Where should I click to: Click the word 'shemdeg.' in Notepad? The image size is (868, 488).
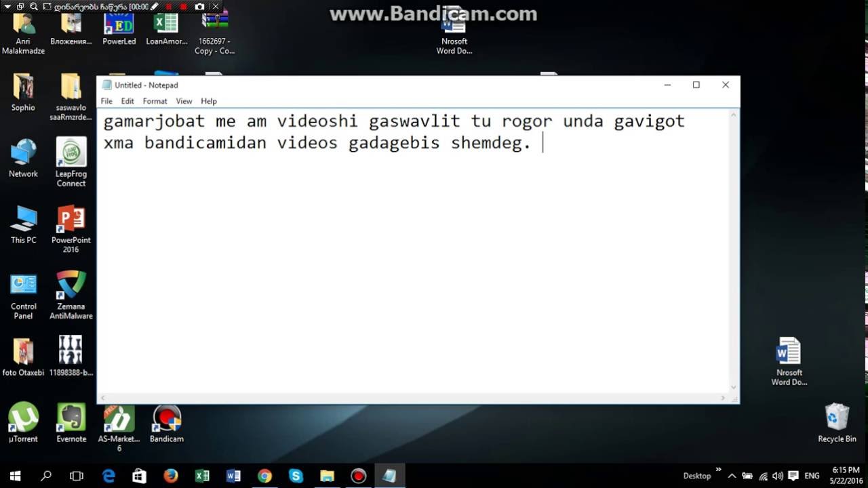point(491,143)
